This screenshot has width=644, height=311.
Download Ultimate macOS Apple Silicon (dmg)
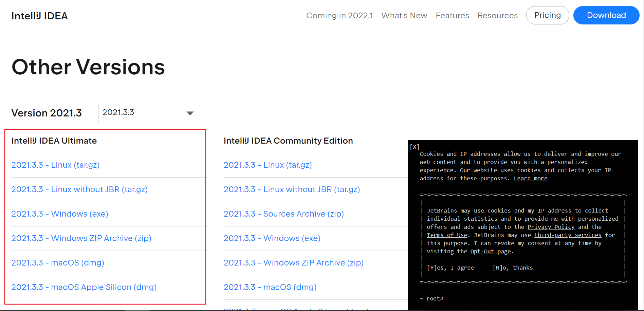click(x=84, y=287)
